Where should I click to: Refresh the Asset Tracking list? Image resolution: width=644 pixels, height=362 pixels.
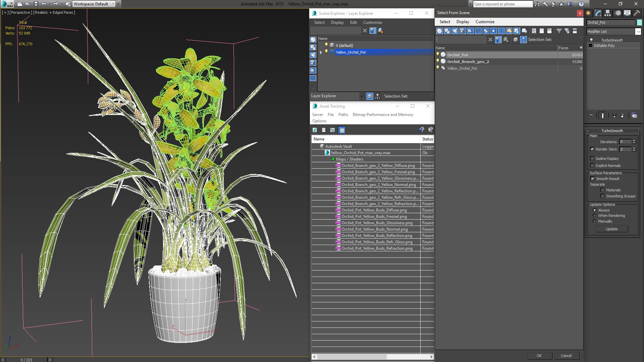coord(315,130)
